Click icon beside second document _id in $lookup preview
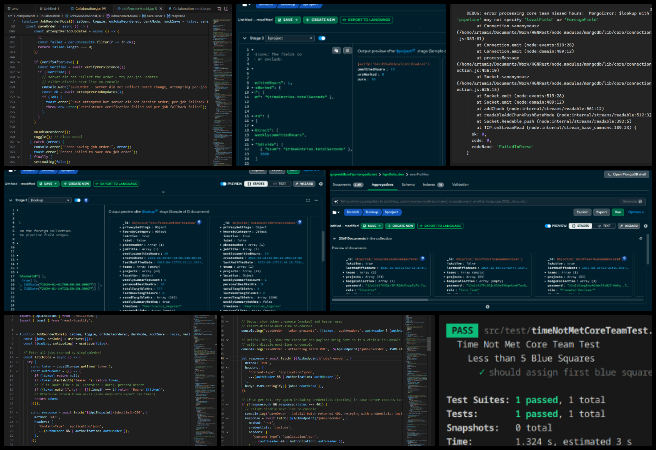Viewport: 656px width, 450px height. pos(300,222)
